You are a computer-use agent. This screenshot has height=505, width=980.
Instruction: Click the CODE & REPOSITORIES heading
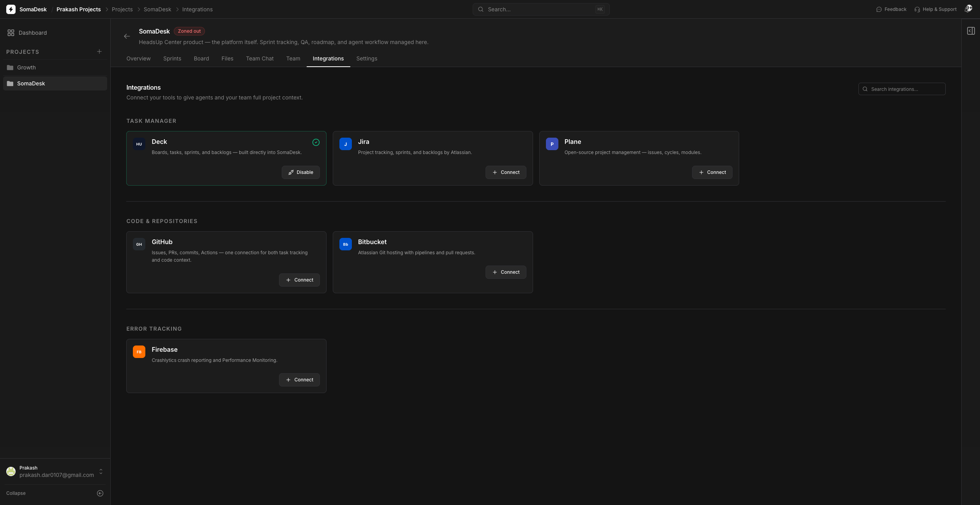[x=162, y=221]
